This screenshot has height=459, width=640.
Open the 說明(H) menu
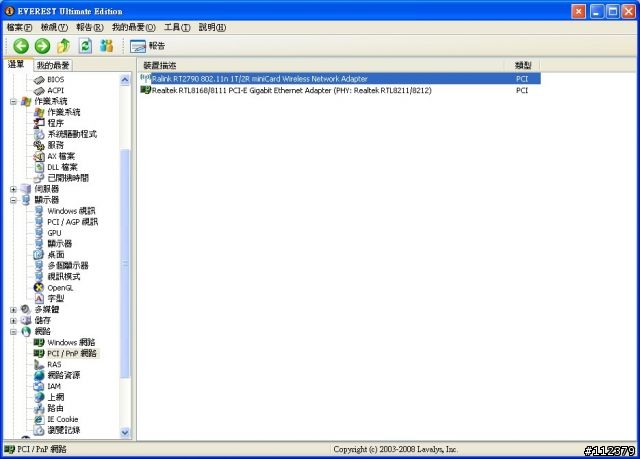[x=212, y=27]
